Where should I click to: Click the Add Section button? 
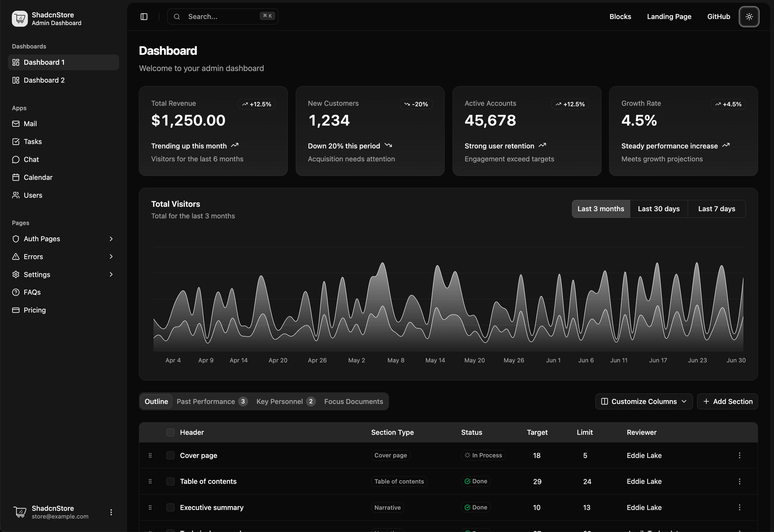tap(728, 401)
